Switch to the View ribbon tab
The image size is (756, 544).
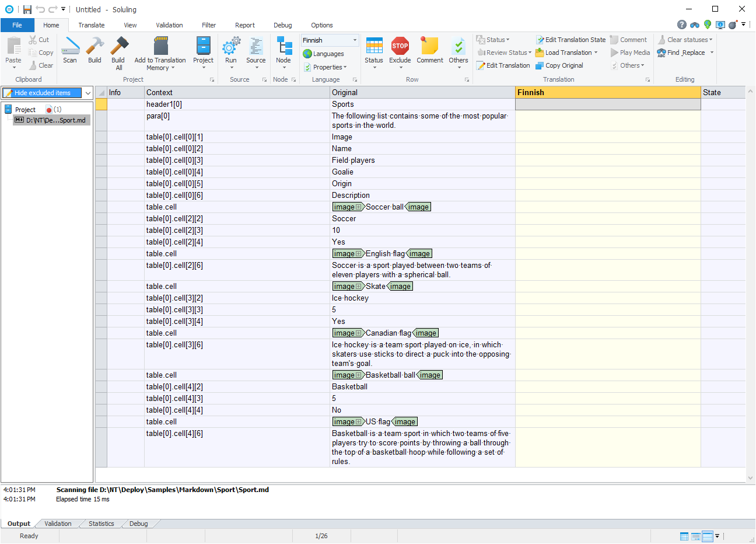pos(130,25)
